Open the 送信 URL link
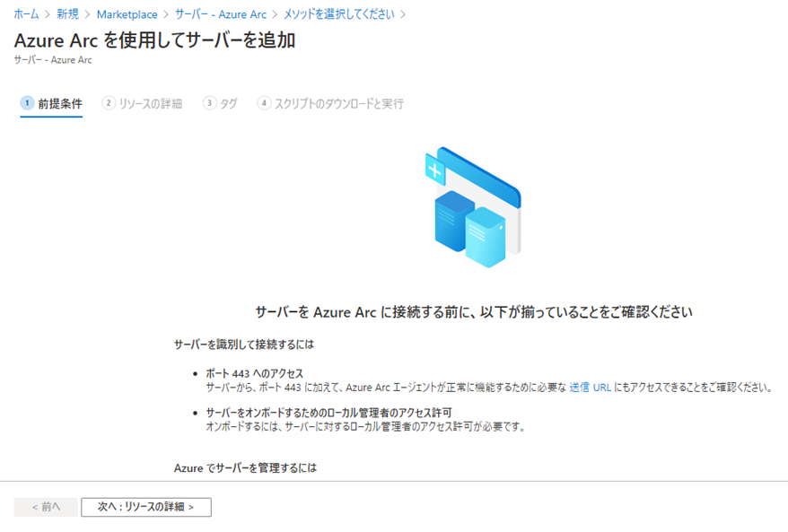Viewport: 788px width, 532px height. [x=590, y=388]
